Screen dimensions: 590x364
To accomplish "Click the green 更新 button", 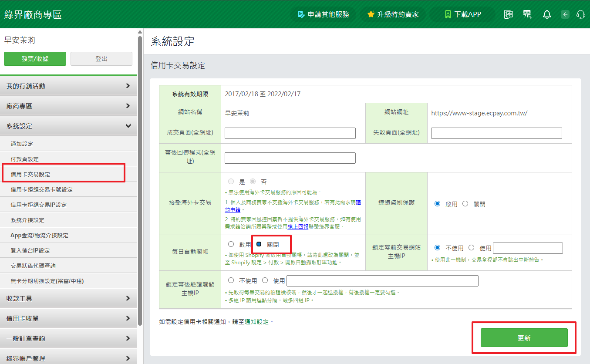I will (524, 338).
